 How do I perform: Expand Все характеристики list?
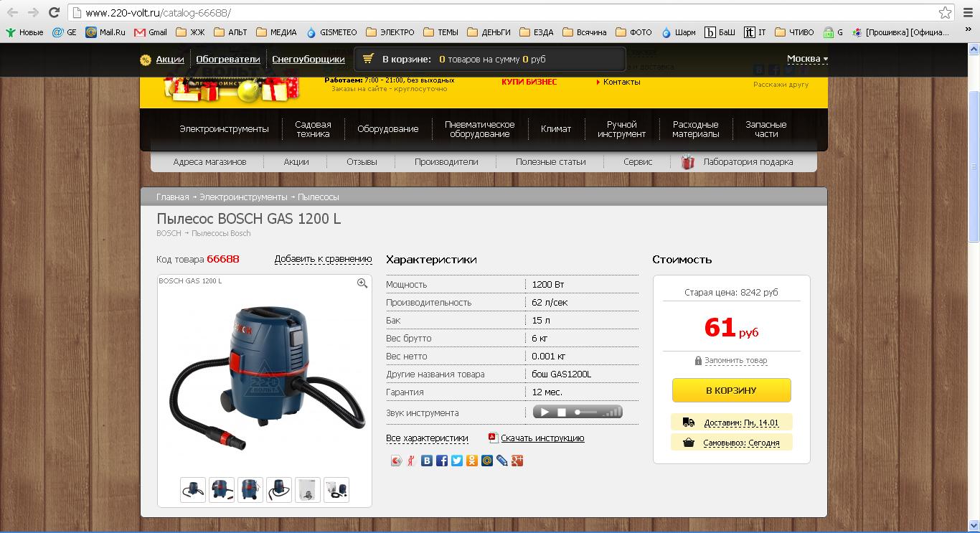(x=427, y=438)
